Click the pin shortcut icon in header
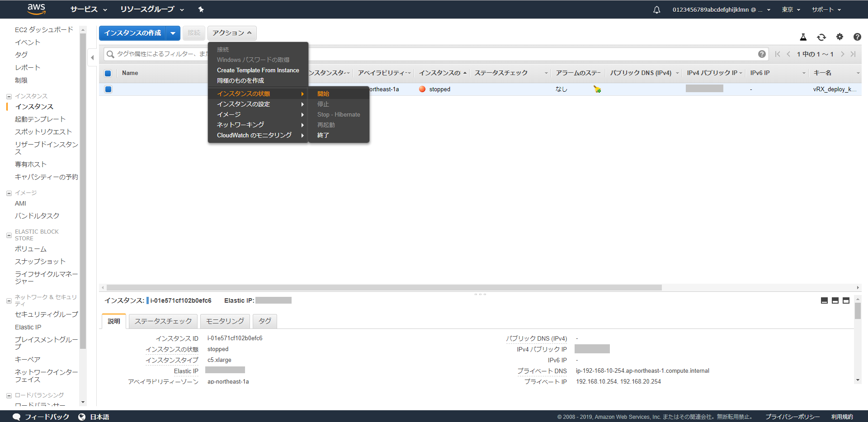 point(201,9)
